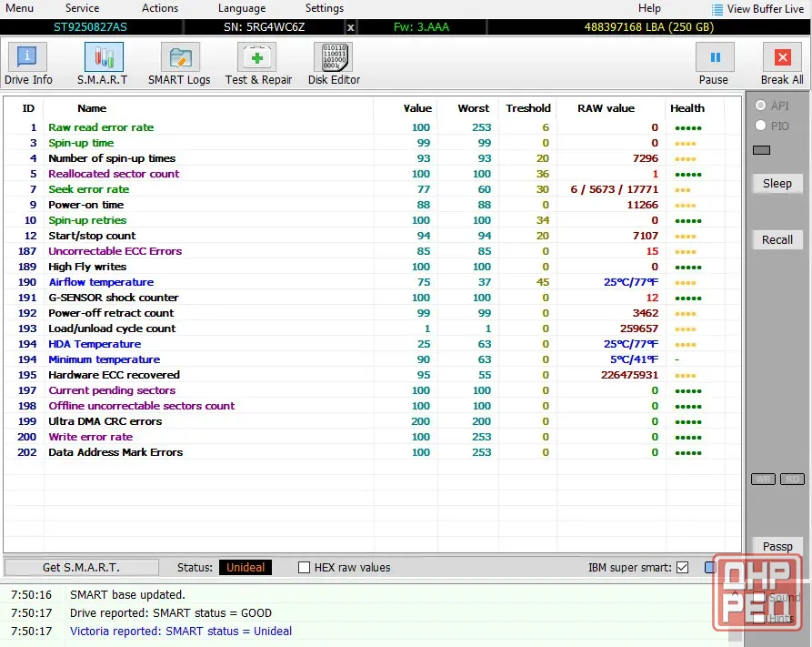Open the Actions menu
This screenshot has height=647, width=812.
click(160, 8)
